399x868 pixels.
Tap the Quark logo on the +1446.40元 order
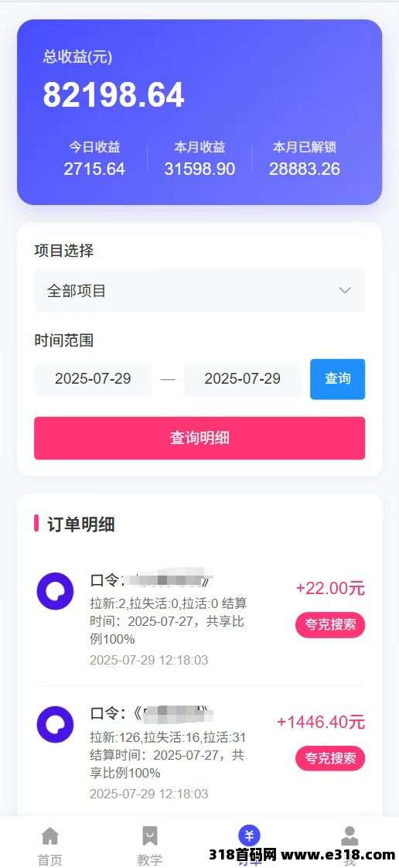(x=55, y=725)
